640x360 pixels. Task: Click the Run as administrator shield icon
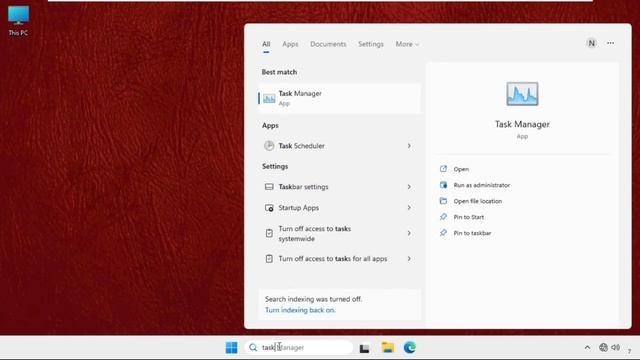[443, 185]
